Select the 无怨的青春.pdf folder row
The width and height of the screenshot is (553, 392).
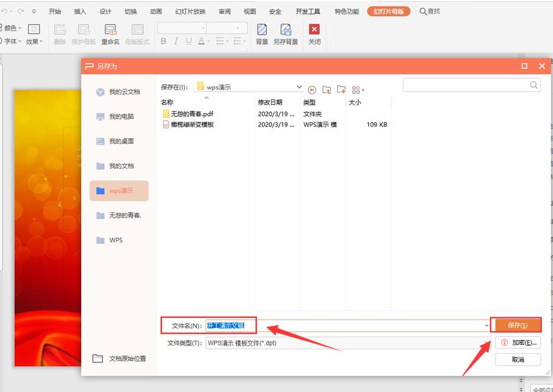tap(275, 114)
